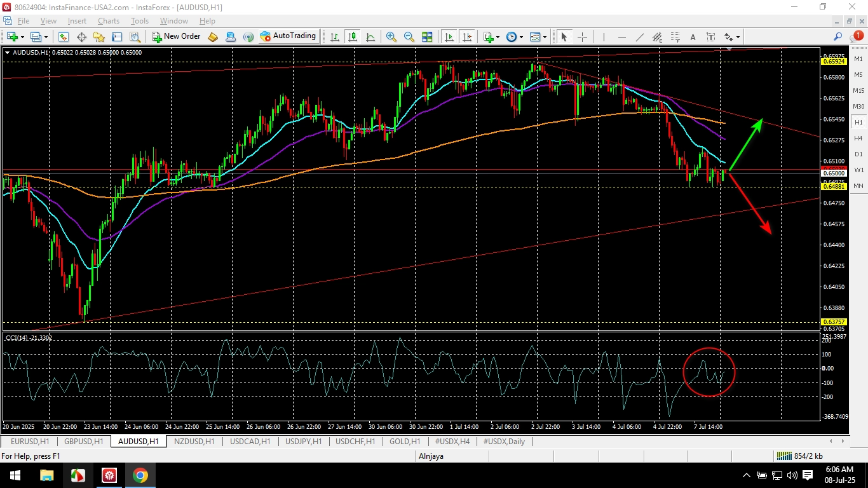
Task: Select the Vertical Line drawing tool
Action: pos(604,37)
